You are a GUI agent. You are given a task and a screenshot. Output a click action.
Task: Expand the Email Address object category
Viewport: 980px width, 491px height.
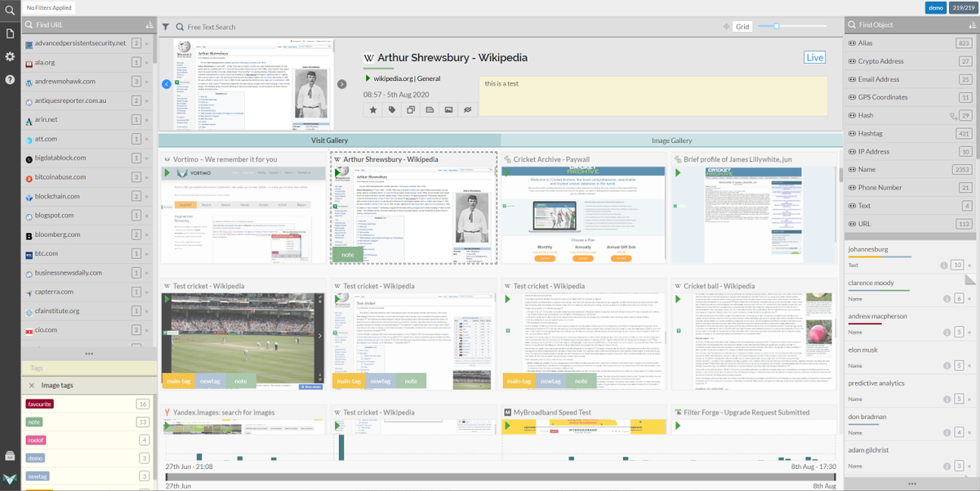[x=911, y=79]
